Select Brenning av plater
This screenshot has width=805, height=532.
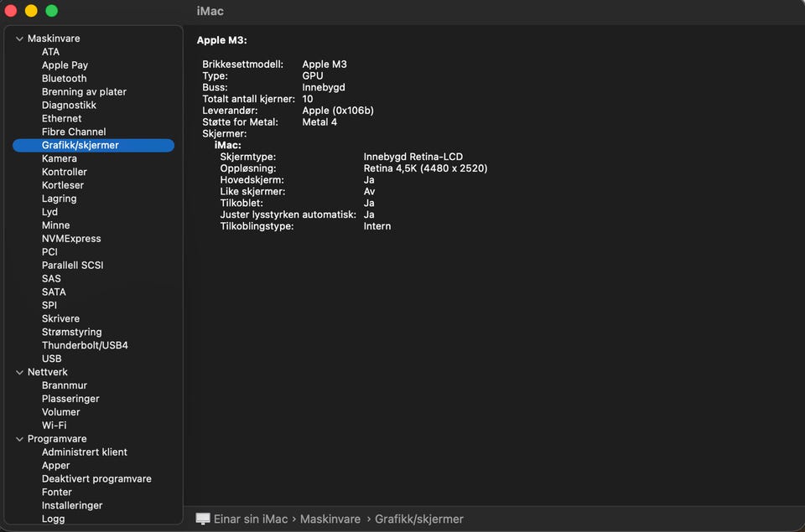tap(84, 92)
